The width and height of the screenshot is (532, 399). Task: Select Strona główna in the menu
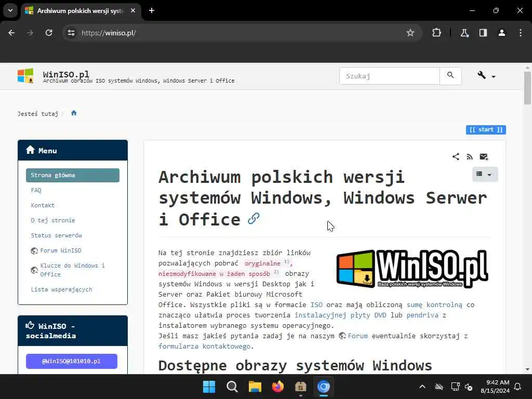coord(73,175)
